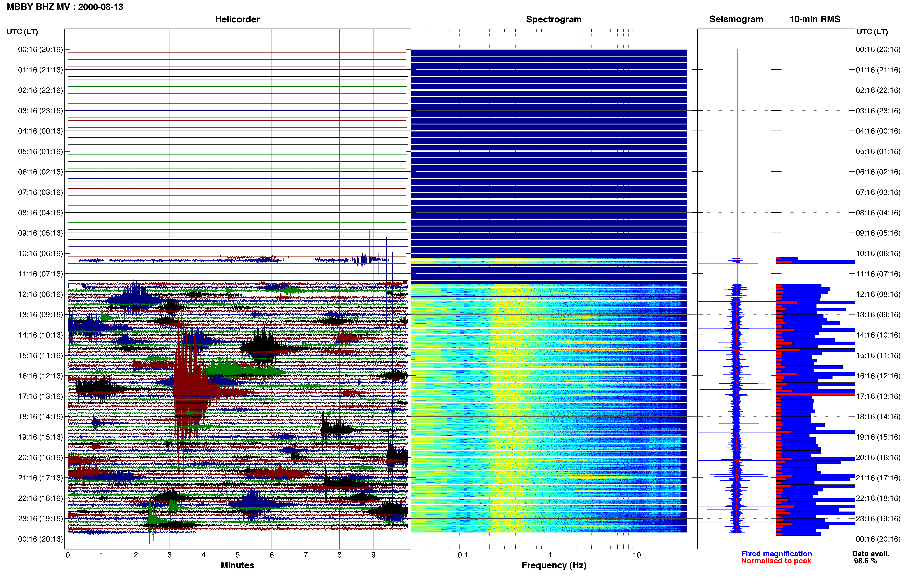This screenshot has width=924, height=578.
Task: Click the 'Fixed magnification' legend text
Action: click(x=777, y=554)
